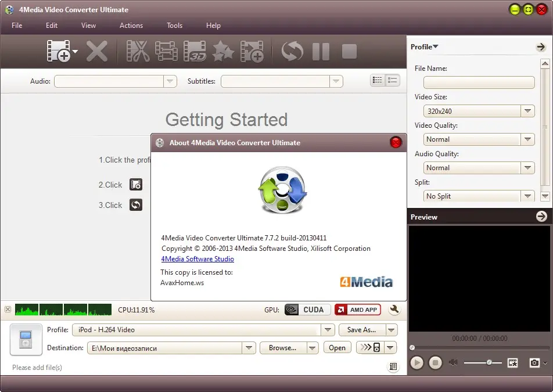This screenshot has height=392, width=553.
Task: Click the add-profile icon beside '2.Click' step
Action: coord(136,184)
